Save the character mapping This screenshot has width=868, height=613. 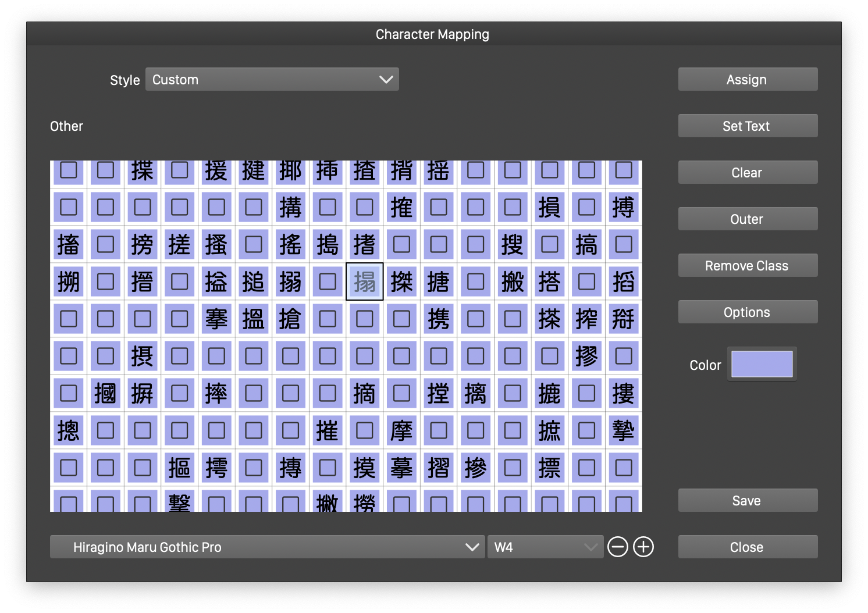click(748, 501)
